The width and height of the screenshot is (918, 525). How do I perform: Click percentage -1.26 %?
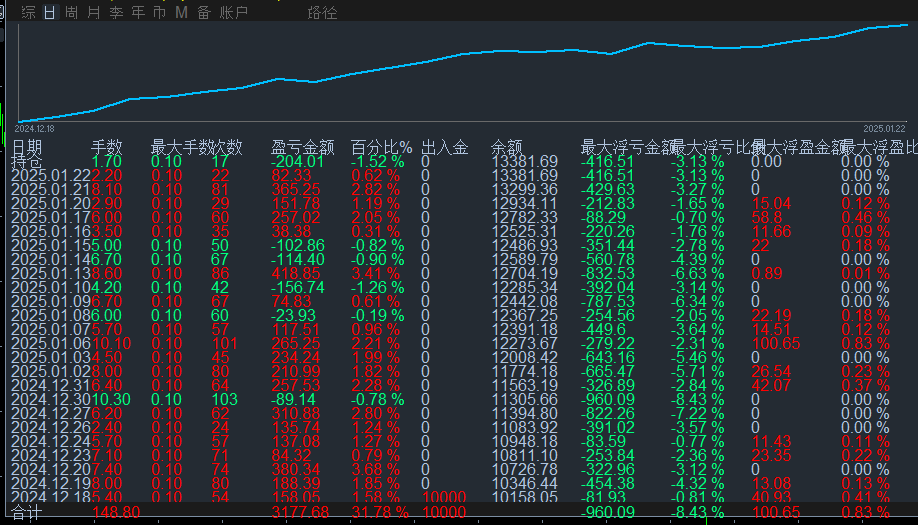pos(378,287)
